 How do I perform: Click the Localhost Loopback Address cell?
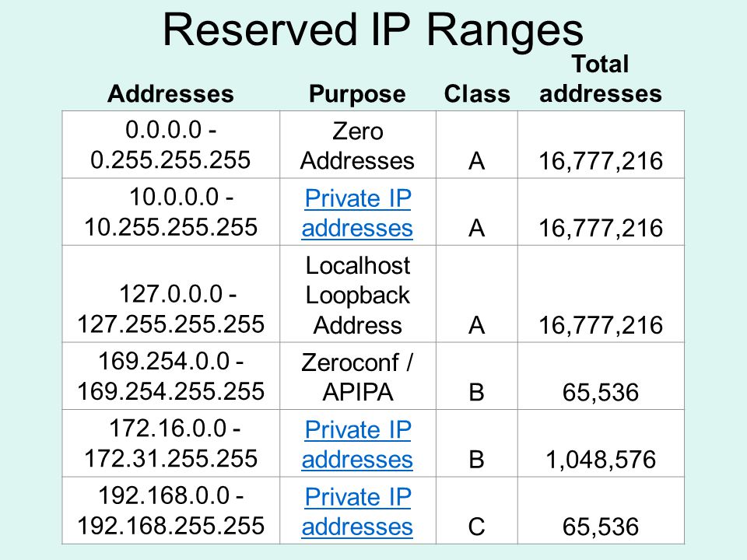click(358, 294)
